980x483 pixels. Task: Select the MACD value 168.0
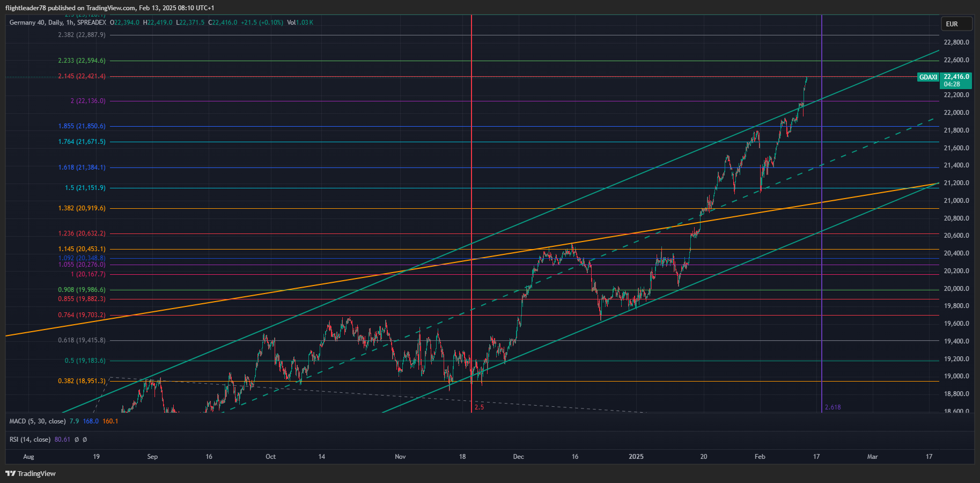[x=91, y=421]
